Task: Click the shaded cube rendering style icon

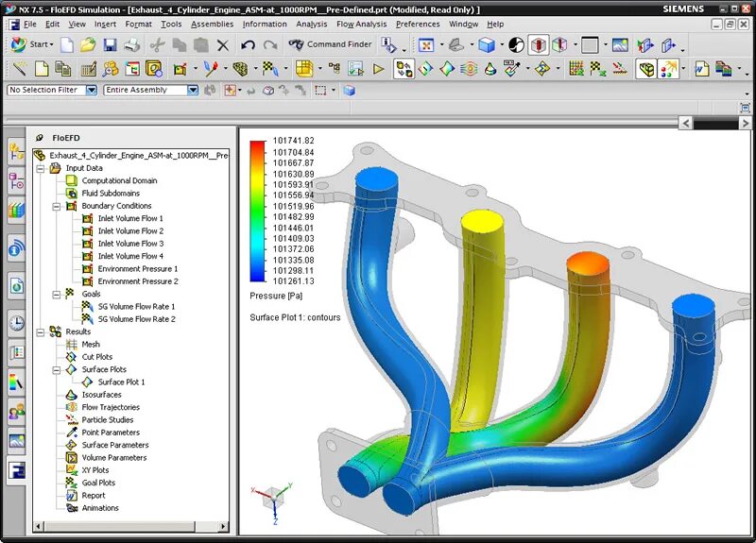Action: coord(487,45)
